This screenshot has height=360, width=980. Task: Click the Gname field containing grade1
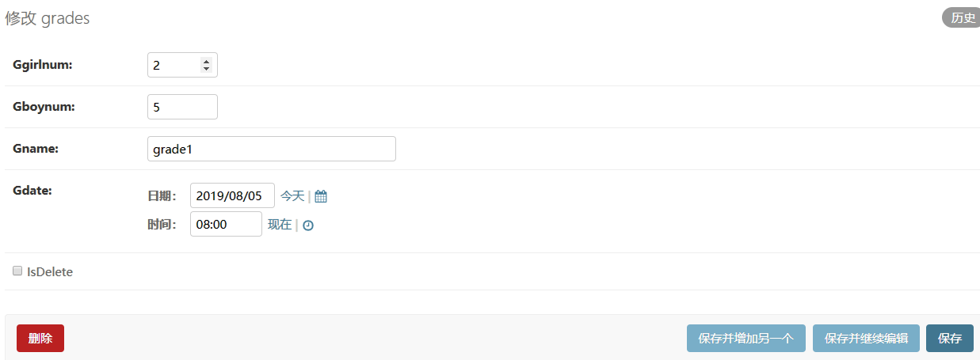[272, 149]
